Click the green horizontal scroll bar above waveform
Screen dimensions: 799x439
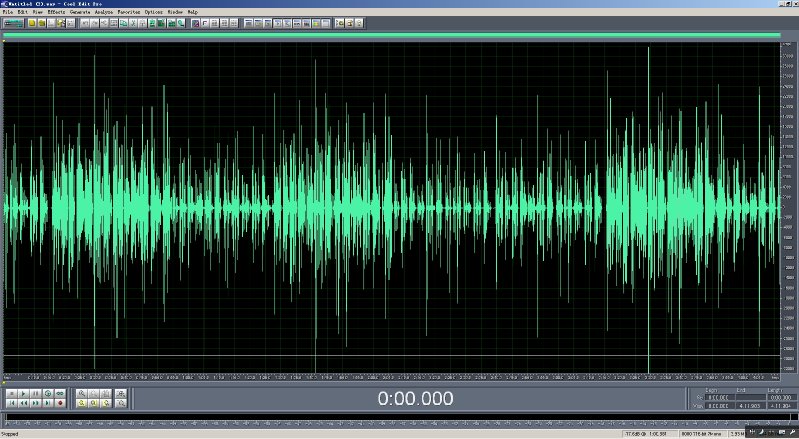(391, 36)
